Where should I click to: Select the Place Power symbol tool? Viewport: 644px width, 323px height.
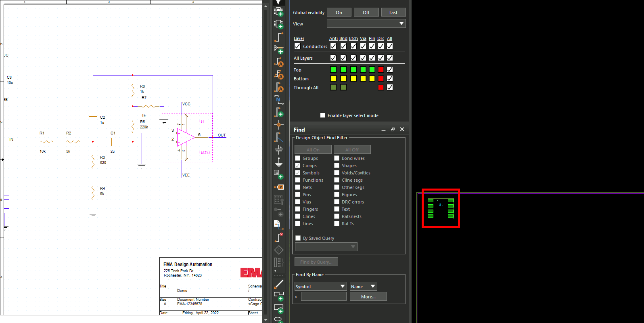pos(278,150)
